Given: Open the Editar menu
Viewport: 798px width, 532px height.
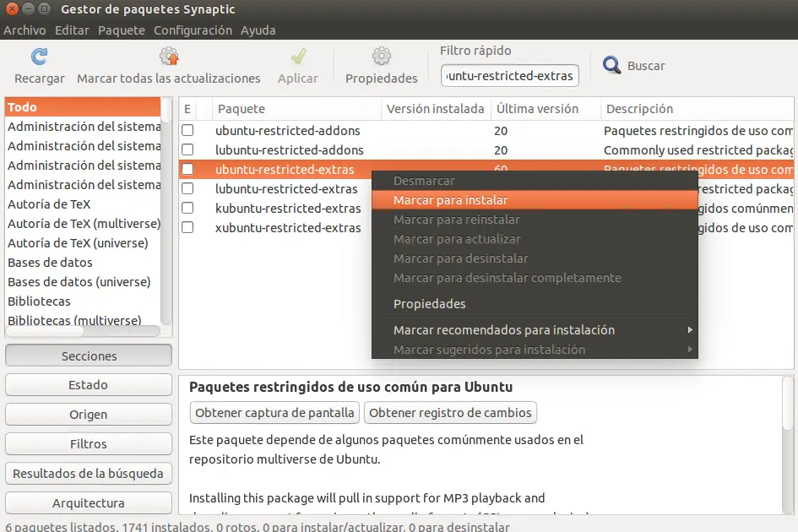Looking at the screenshot, I should [x=72, y=30].
